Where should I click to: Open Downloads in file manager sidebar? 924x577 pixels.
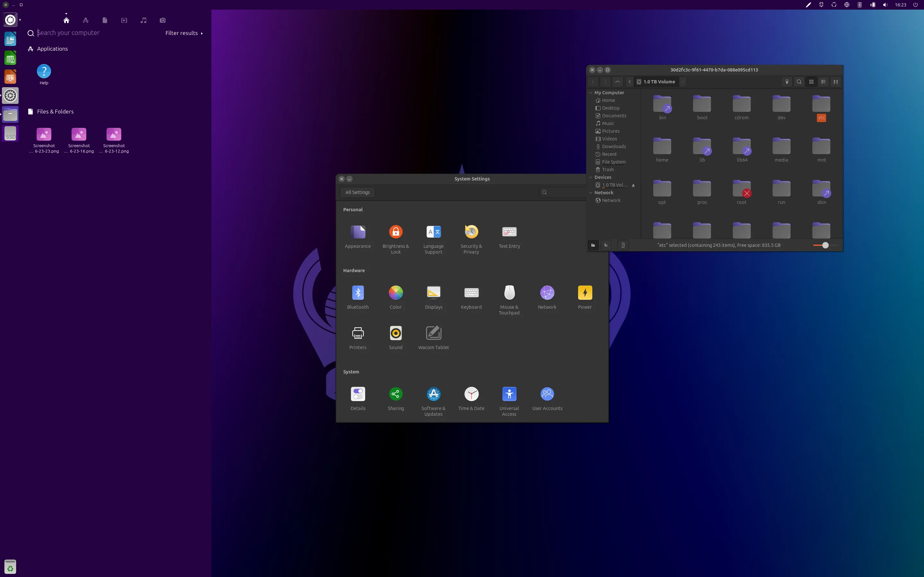point(613,146)
